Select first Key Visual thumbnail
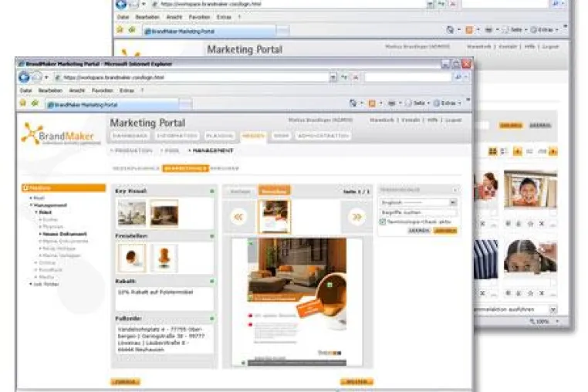This screenshot has width=588, height=392. tap(132, 213)
